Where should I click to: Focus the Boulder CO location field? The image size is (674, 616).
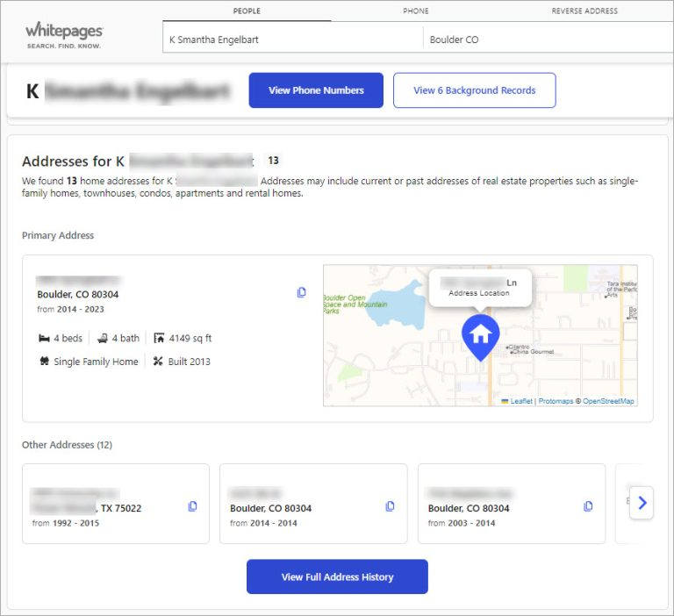click(549, 39)
